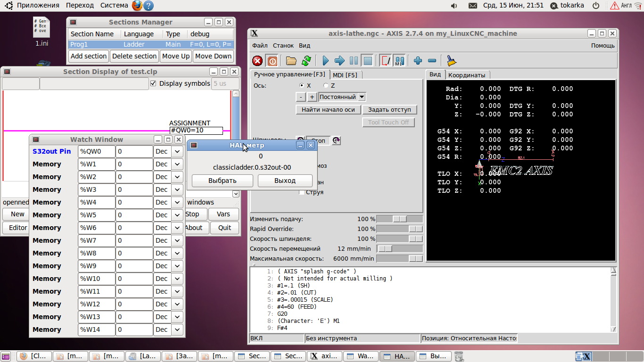
Task: Adjust the Изменить подачу feed override slider
Action: point(400,219)
